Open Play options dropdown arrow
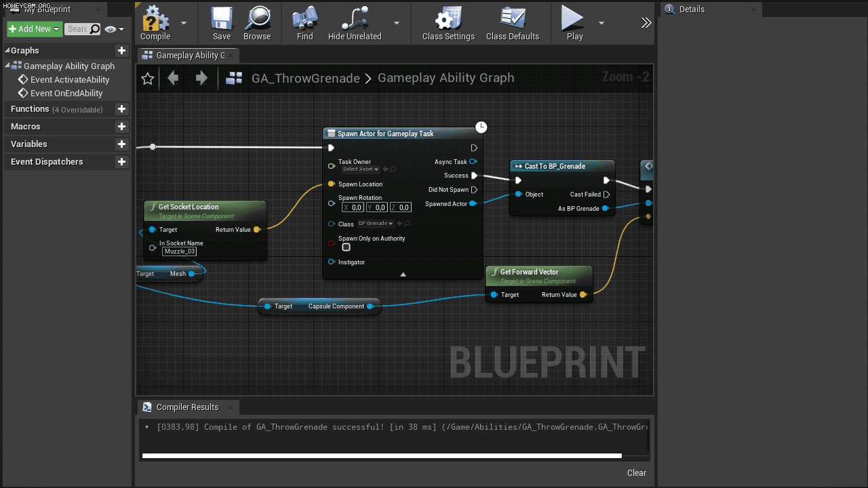868x488 pixels. [x=601, y=23]
